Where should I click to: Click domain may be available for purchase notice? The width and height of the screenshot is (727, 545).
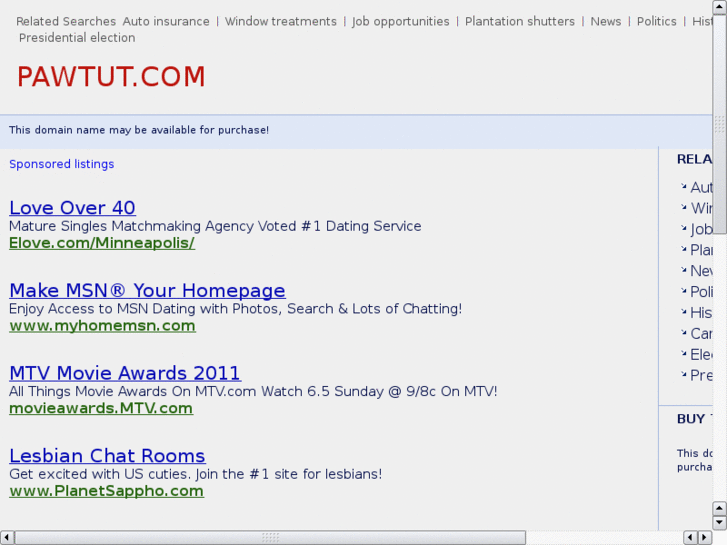coord(139,130)
